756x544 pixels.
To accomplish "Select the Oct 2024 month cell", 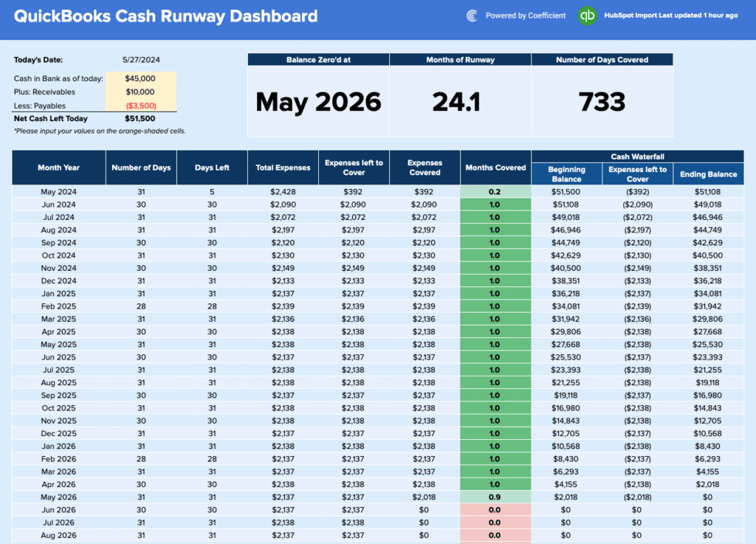I will [x=59, y=255].
